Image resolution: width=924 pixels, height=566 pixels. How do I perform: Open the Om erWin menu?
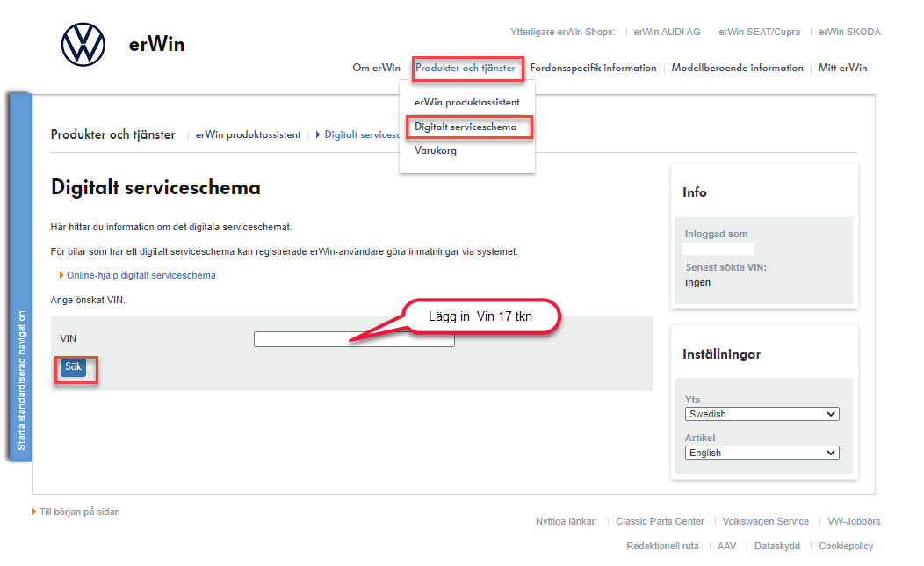376,68
